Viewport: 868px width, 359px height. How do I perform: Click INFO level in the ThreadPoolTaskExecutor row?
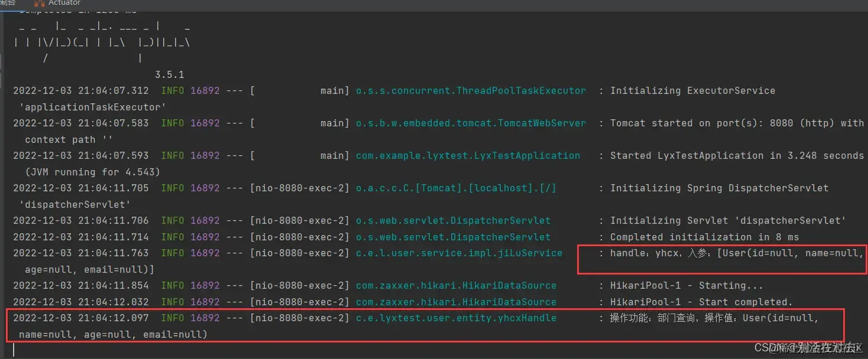[172, 91]
